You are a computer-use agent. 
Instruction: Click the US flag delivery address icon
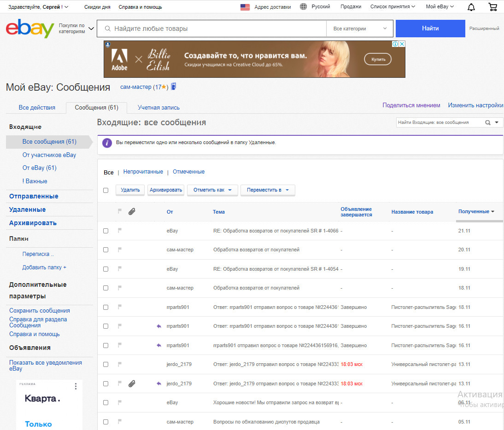[245, 7]
